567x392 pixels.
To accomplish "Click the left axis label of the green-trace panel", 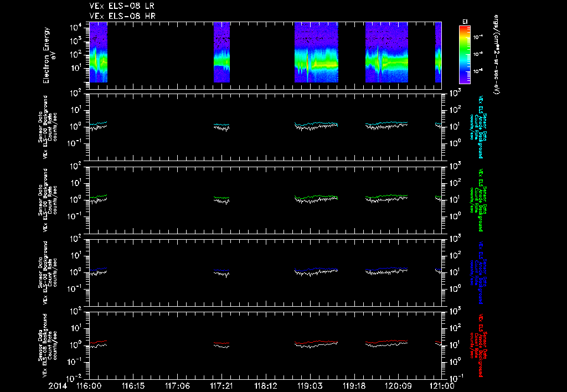I will (x=48, y=200).
